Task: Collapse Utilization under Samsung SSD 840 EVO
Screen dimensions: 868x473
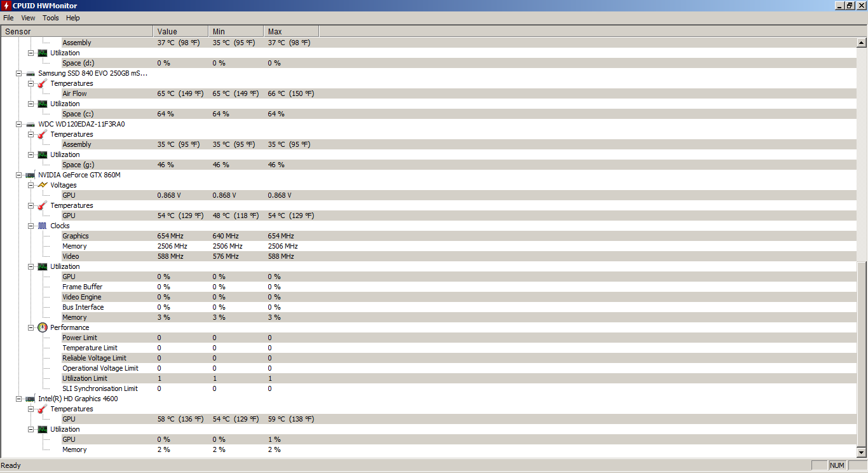Action: (31, 104)
